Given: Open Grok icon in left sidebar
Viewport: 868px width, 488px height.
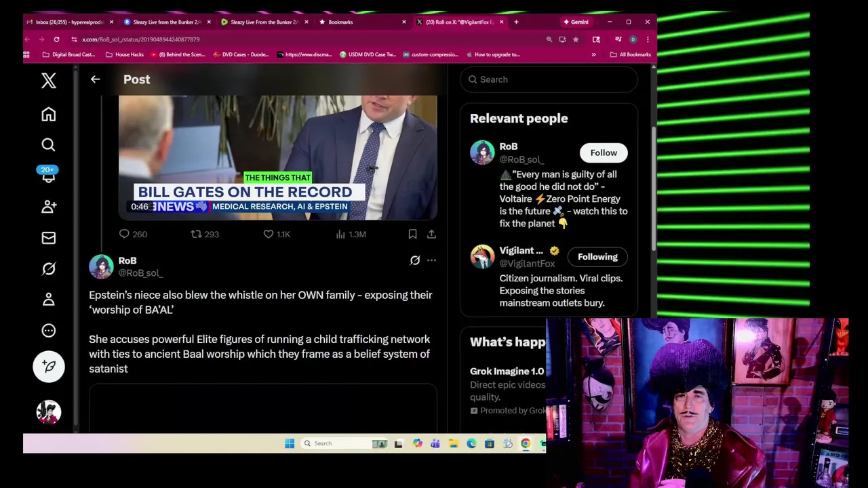Looking at the screenshot, I should coord(48,269).
